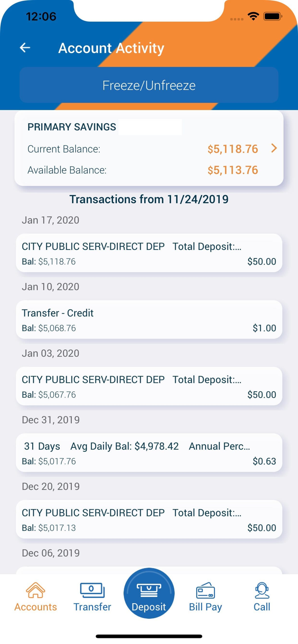Open the Dec 31 dividend transaction
The image size is (298, 644).
(x=149, y=453)
